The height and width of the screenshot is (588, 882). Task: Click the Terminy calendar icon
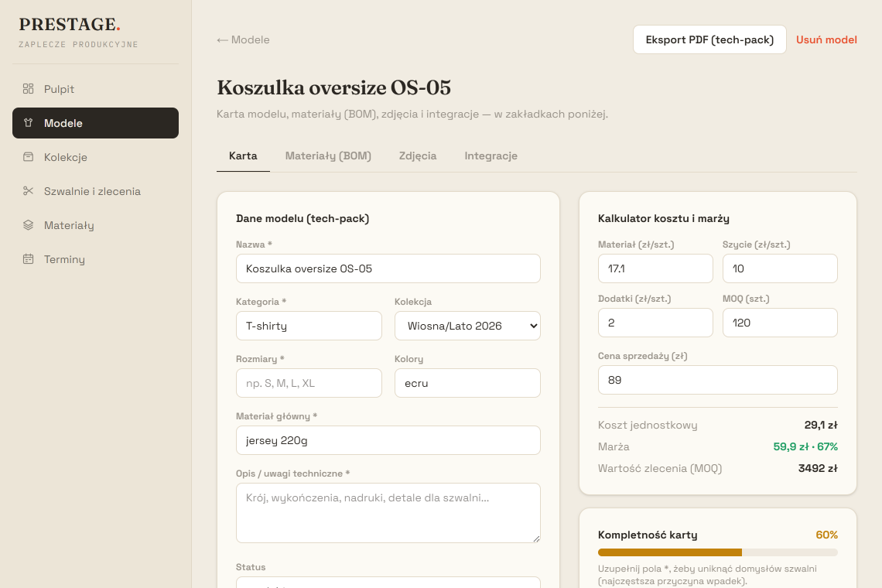point(28,259)
